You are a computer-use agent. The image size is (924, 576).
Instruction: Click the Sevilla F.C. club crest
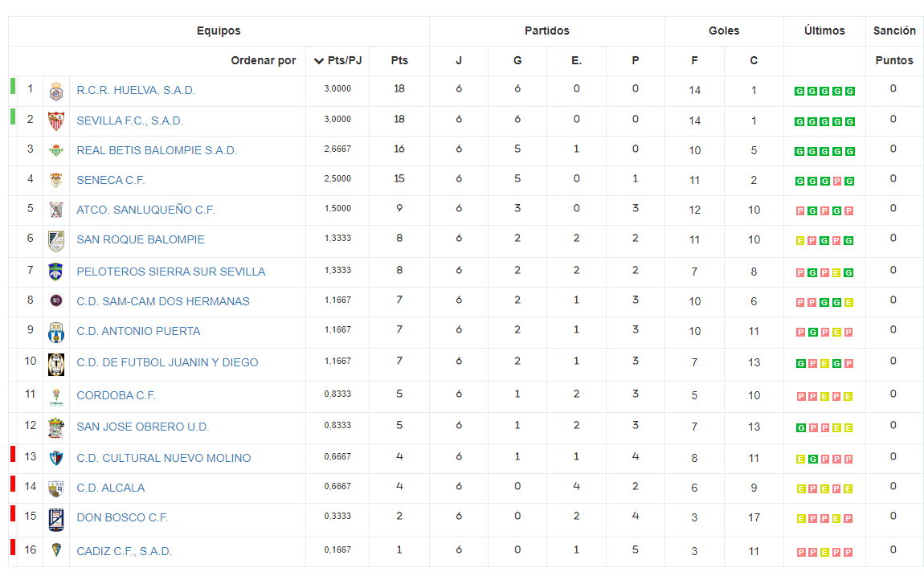coord(56,121)
